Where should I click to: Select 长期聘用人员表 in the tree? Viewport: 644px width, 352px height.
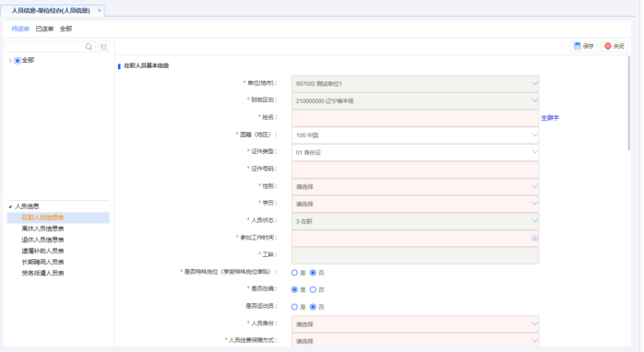pos(42,262)
